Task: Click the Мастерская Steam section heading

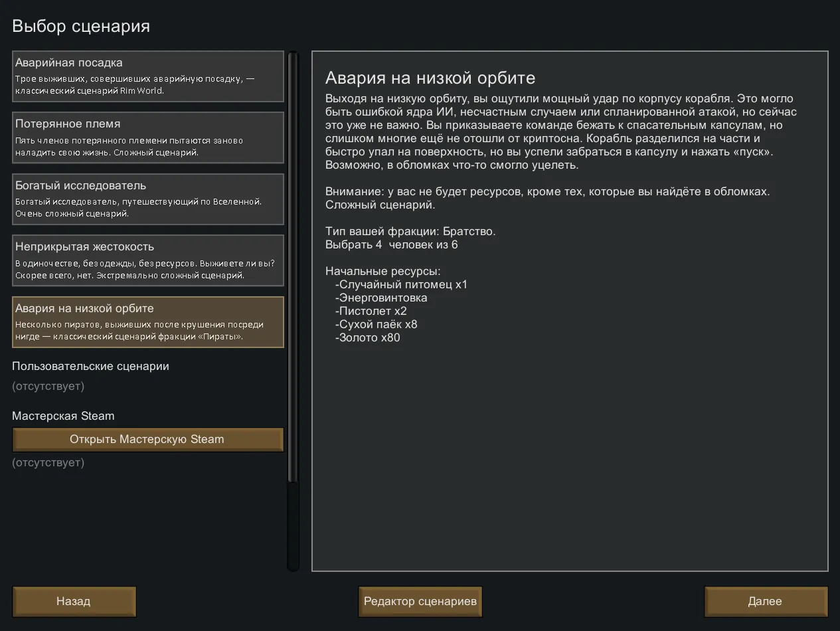Action: click(63, 416)
